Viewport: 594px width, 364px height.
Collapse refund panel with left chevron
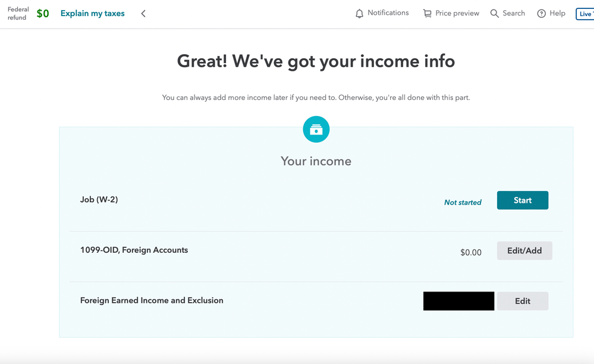(143, 14)
